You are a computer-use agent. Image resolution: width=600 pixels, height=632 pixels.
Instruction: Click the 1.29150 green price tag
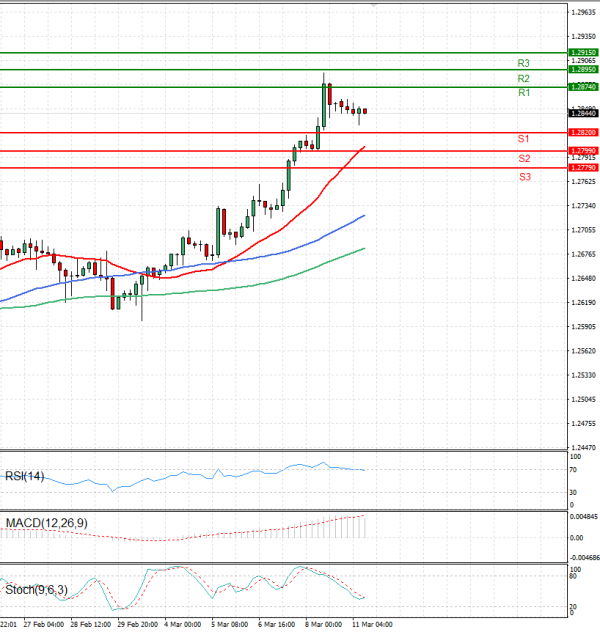coord(584,52)
